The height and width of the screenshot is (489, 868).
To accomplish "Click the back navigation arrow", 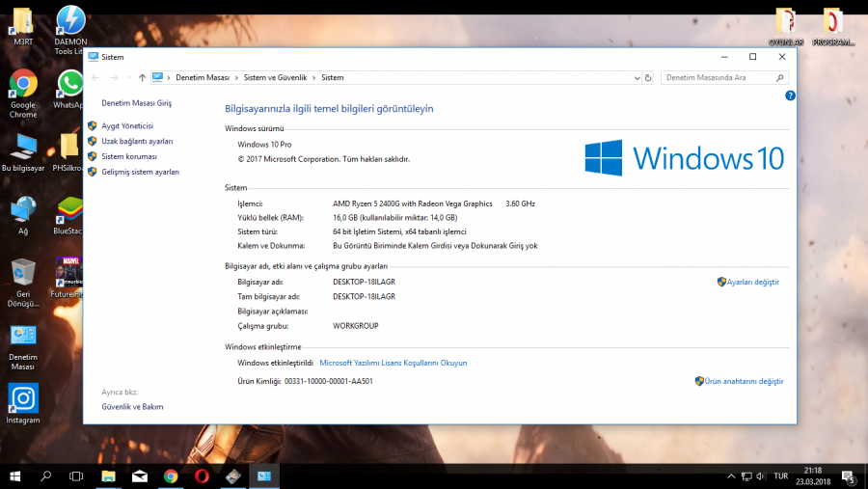I will pyautogui.click(x=95, y=77).
